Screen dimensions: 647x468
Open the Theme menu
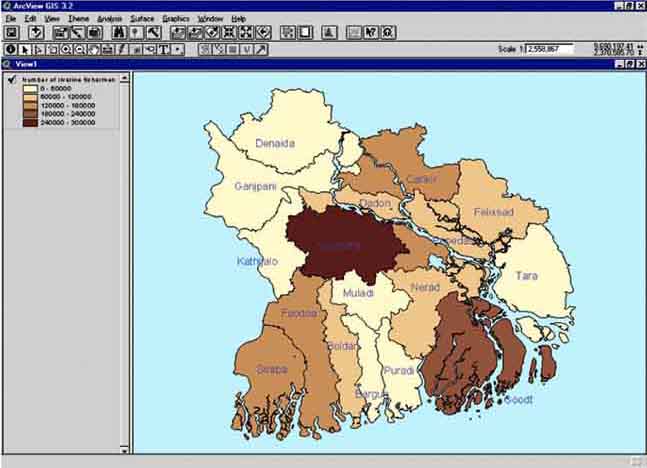(x=78, y=19)
